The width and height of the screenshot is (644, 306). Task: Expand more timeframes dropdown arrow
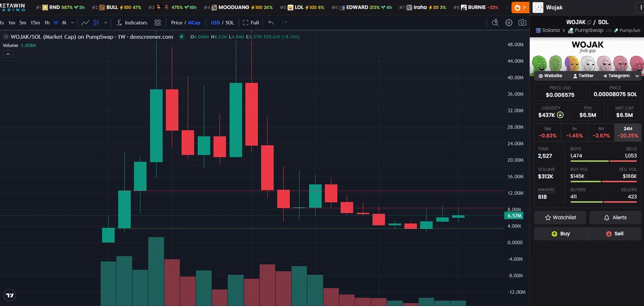pos(73,23)
